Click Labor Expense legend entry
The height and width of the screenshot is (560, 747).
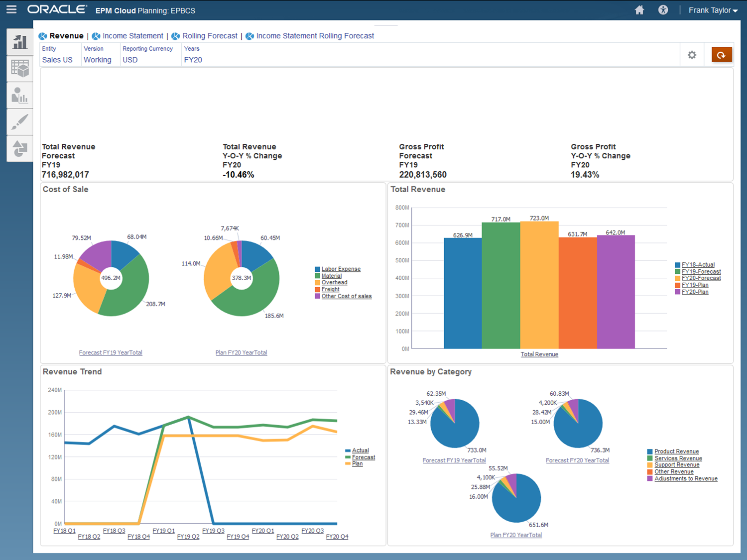point(341,269)
